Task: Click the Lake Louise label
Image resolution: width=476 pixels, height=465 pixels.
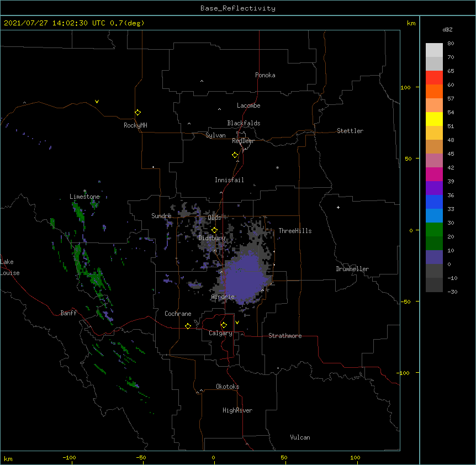Action: (x=10, y=267)
